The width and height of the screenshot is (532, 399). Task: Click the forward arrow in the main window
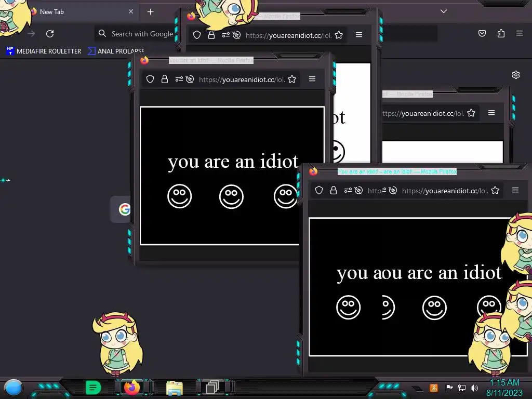point(31,34)
